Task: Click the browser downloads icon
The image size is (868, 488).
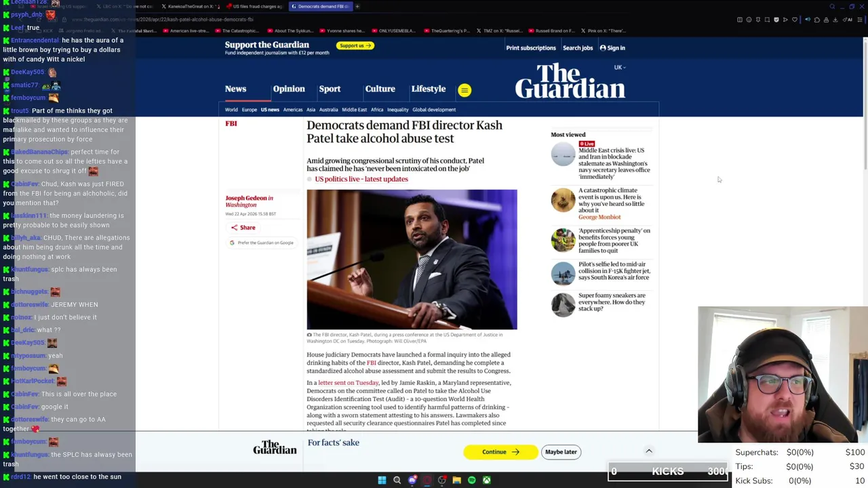Action: click(x=835, y=20)
